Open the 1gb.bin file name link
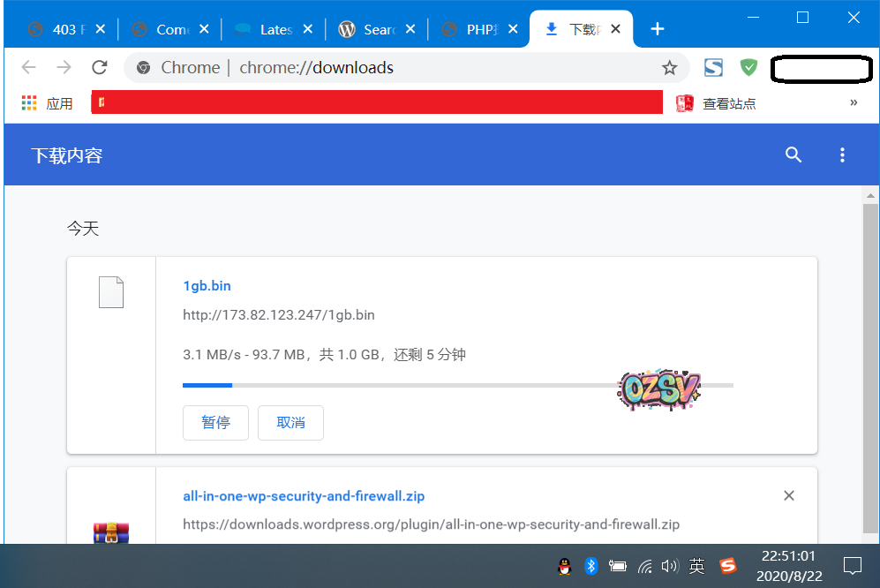This screenshot has width=880, height=588. point(207,286)
